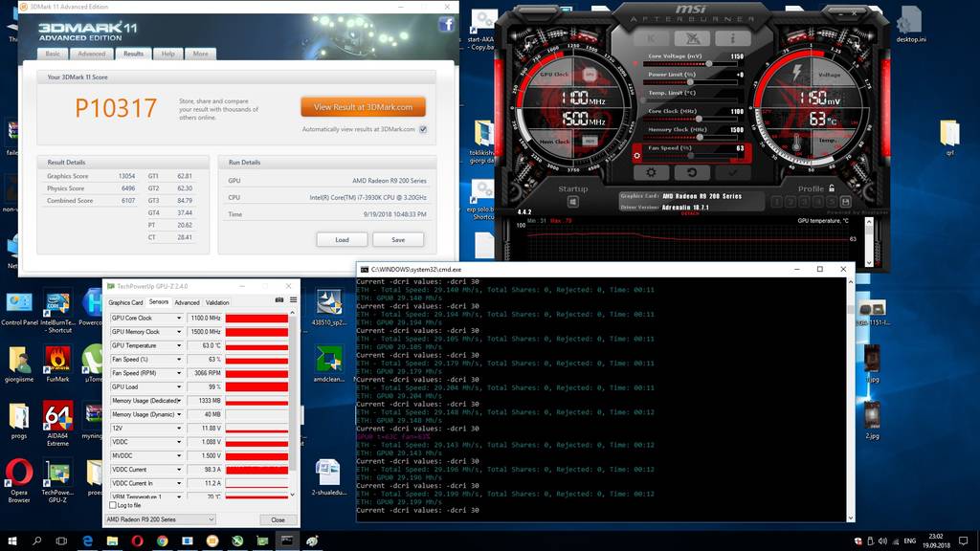Open Opera Browser desktop icon
Image resolution: width=980 pixels, height=551 pixels.
(19, 480)
